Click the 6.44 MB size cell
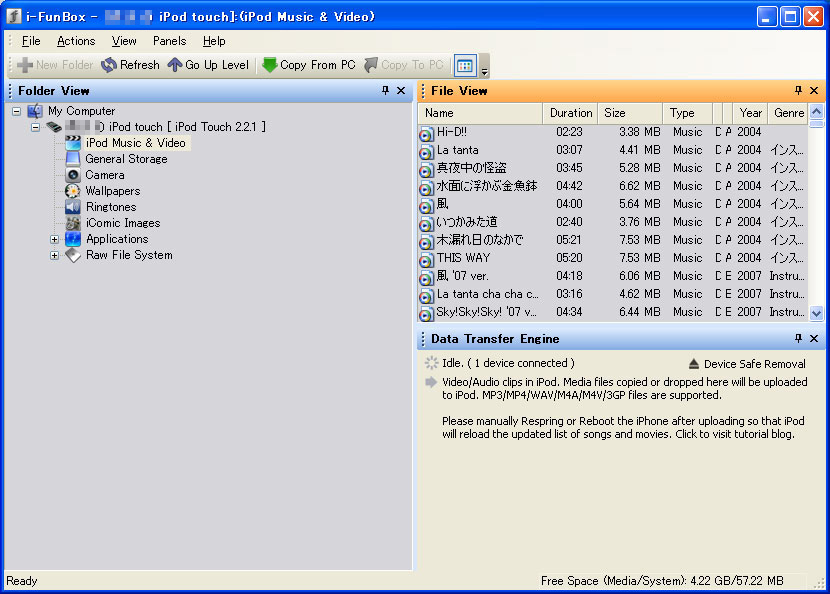 (x=639, y=312)
